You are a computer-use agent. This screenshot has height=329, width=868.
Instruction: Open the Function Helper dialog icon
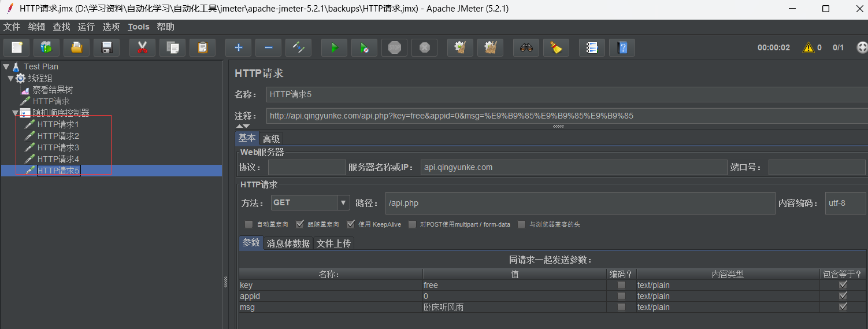[x=592, y=47]
